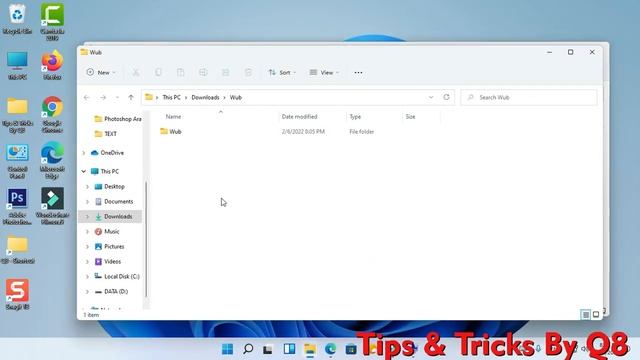Open Adobe Photoshop desktop shortcut

point(17,206)
